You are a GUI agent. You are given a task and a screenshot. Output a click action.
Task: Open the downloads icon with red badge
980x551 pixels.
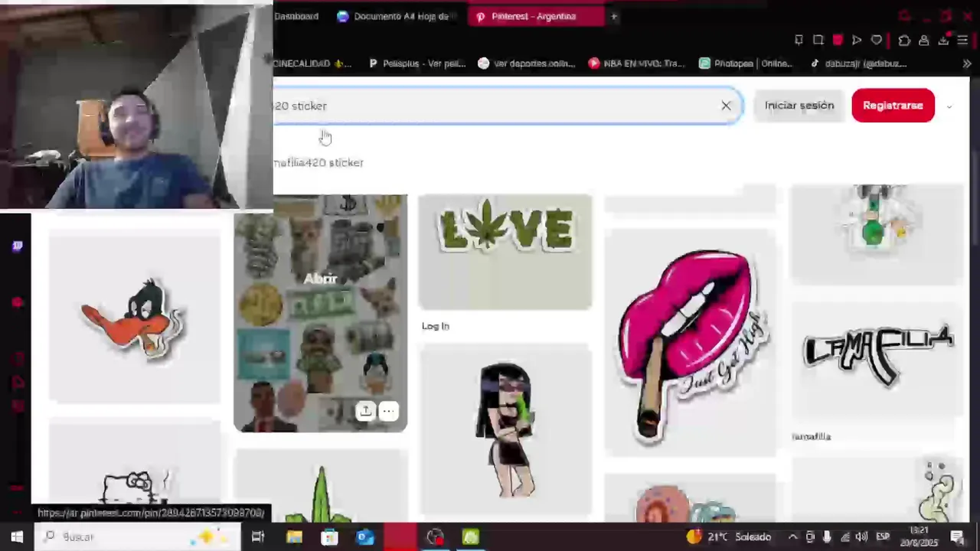(943, 40)
